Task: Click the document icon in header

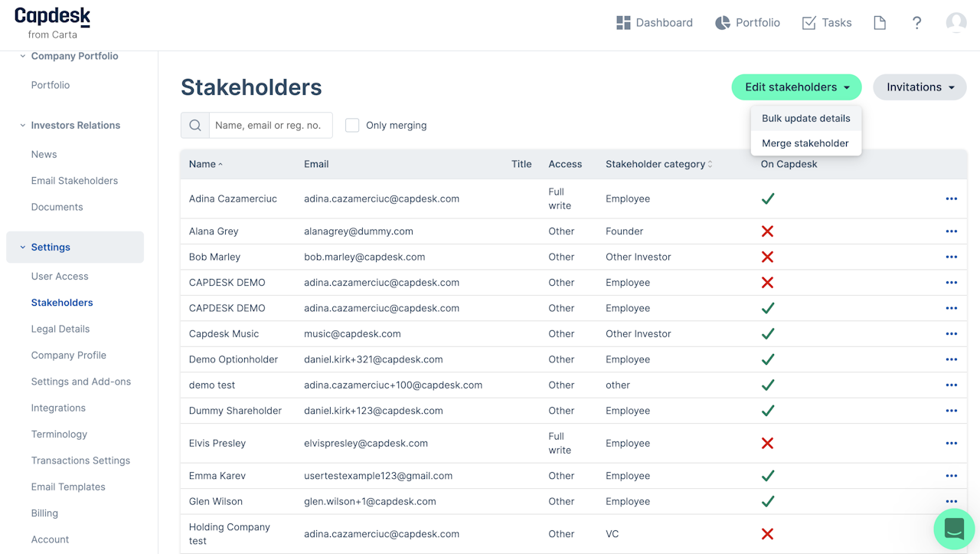Action: (x=880, y=23)
